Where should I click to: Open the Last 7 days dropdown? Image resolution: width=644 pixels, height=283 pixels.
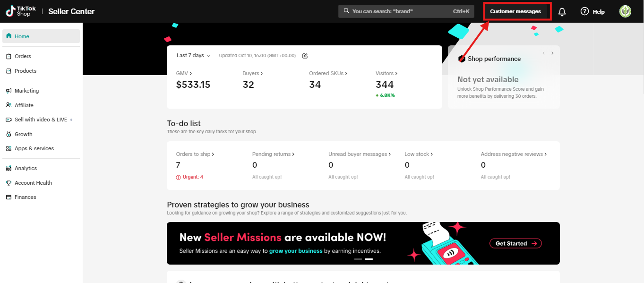193,56
